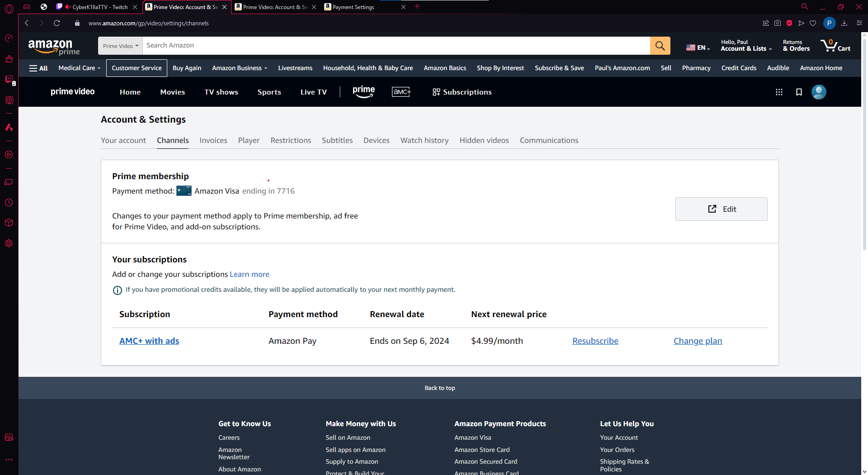Image resolution: width=868 pixels, height=475 pixels.
Task: Select Live TV in Prime Video navigation
Action: (313, 92)
